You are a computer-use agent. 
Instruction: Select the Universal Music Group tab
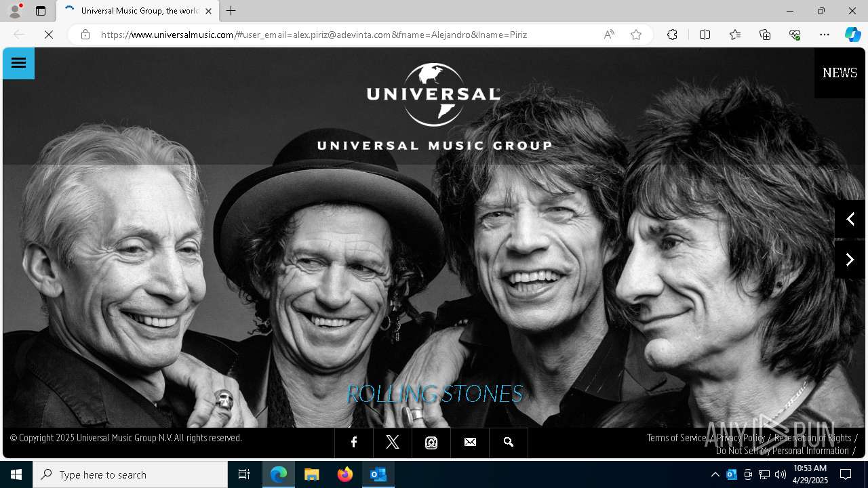[138, 11]
